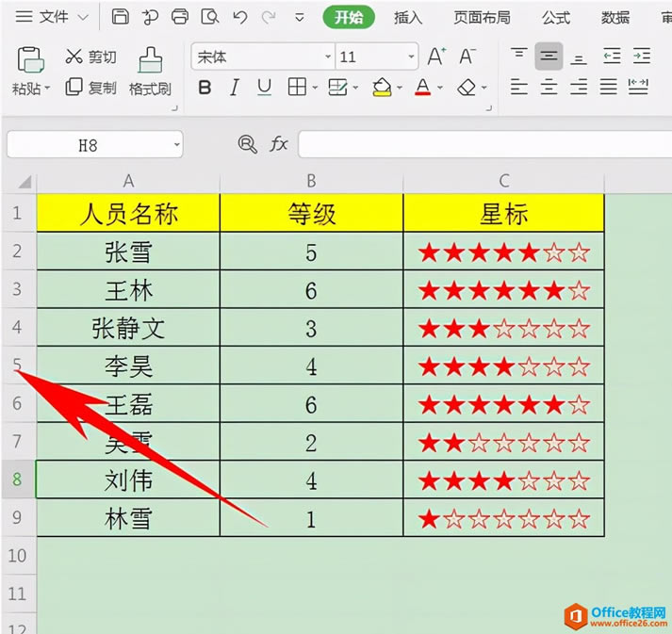
Task: Apply the yellow fill color
Action: (382, 88)
